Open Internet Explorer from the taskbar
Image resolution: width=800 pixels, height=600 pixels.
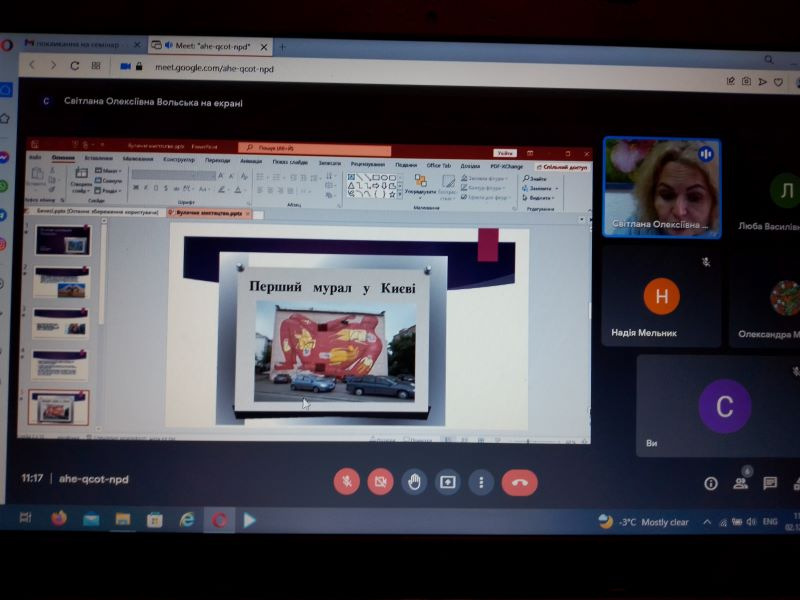187,520
